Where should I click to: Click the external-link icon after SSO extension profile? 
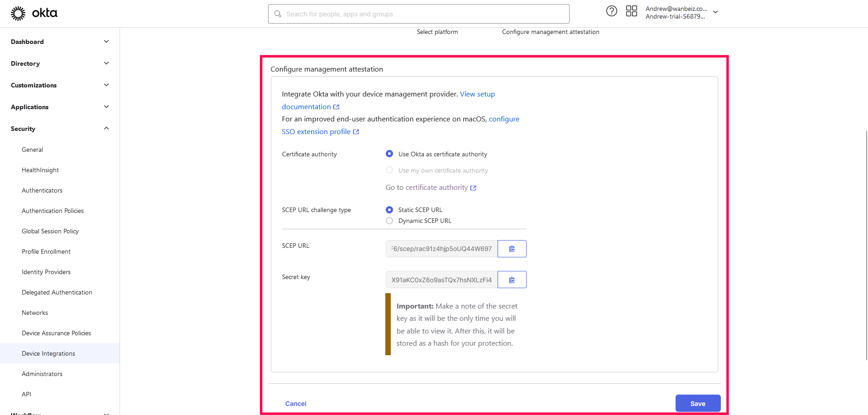(x=356, y=131)
